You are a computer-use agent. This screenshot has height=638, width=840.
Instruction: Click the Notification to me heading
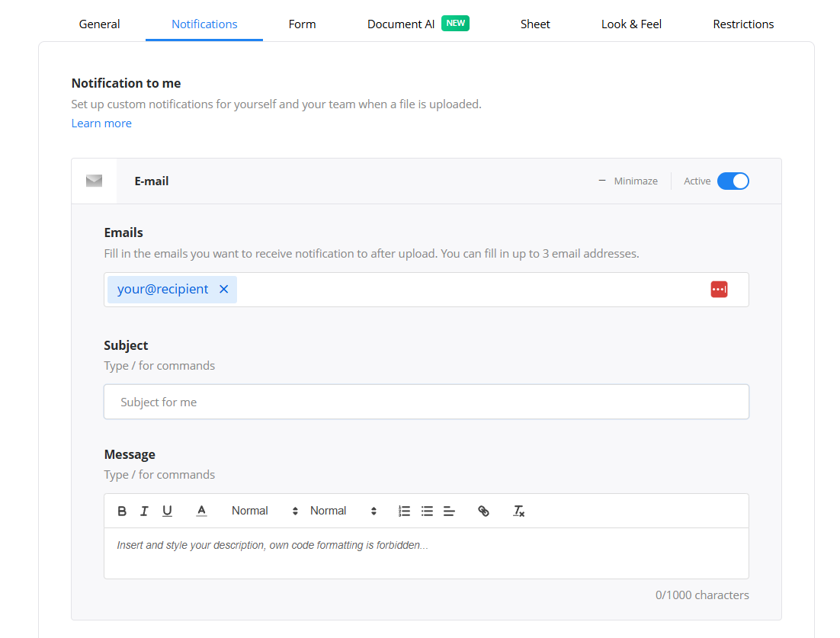(126, 83)
